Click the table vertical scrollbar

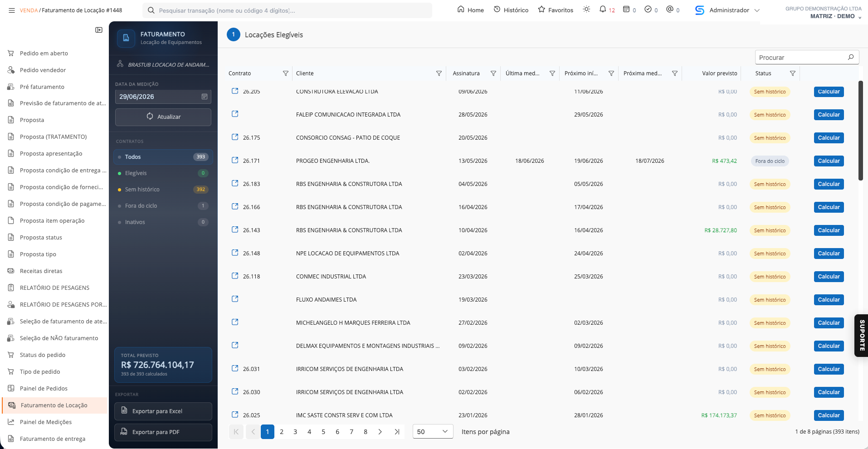[861, 131]
